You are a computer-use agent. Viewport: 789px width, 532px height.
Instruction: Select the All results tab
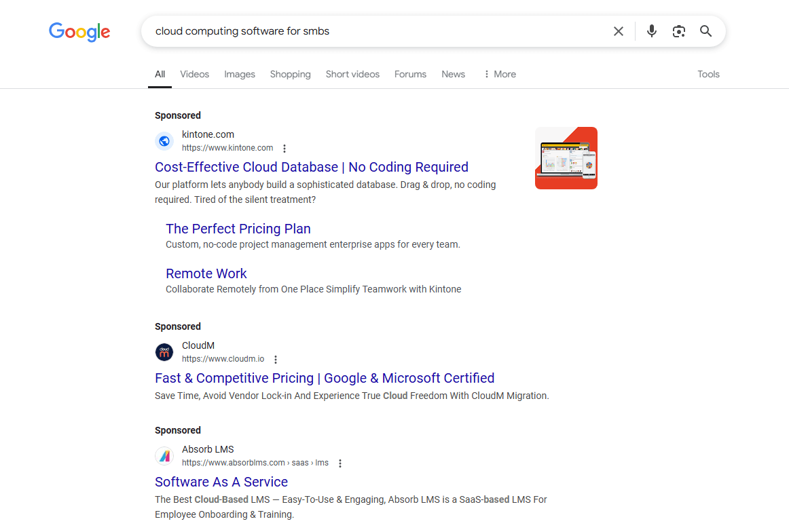tap(160, 74)
